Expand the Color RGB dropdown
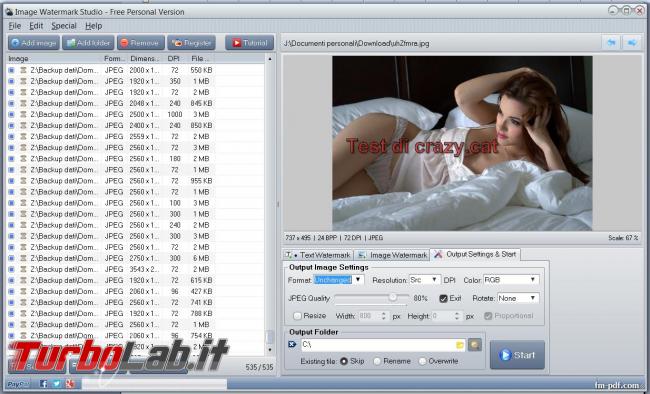Screen dimensions: 650x394 click(x=511, y=280)
